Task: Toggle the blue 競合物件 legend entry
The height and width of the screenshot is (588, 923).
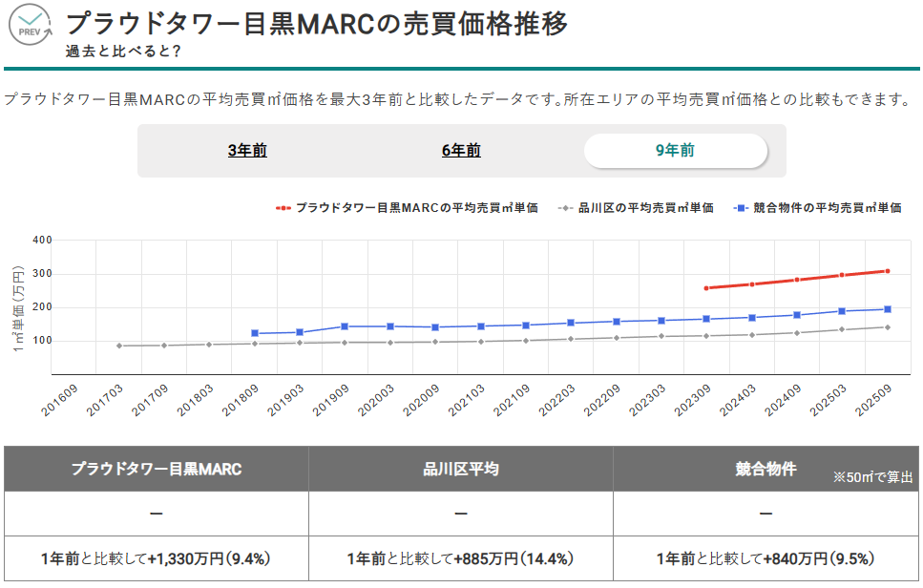Action: pos(818,207)
